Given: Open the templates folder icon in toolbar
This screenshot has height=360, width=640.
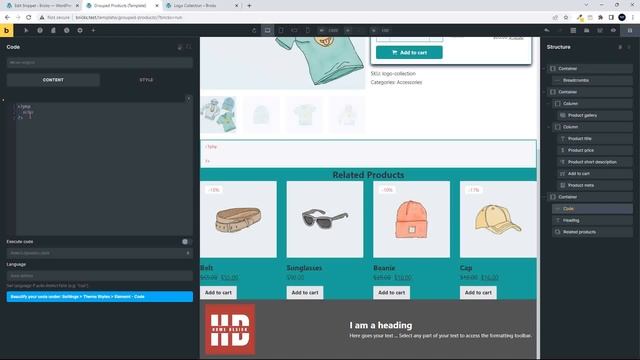Looking at the screenshot, I should coord(587,30).
